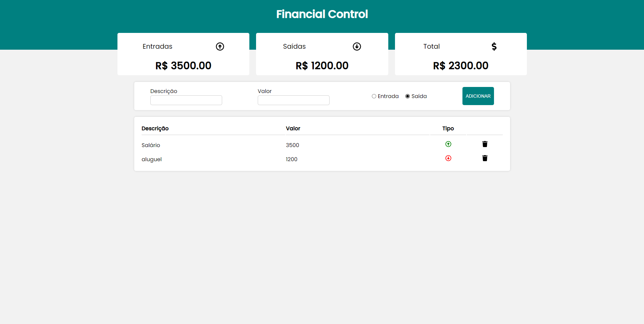Screen dimensions: 644x324
Task: Click the green arrow icon next to Salário
Action: 448,144
